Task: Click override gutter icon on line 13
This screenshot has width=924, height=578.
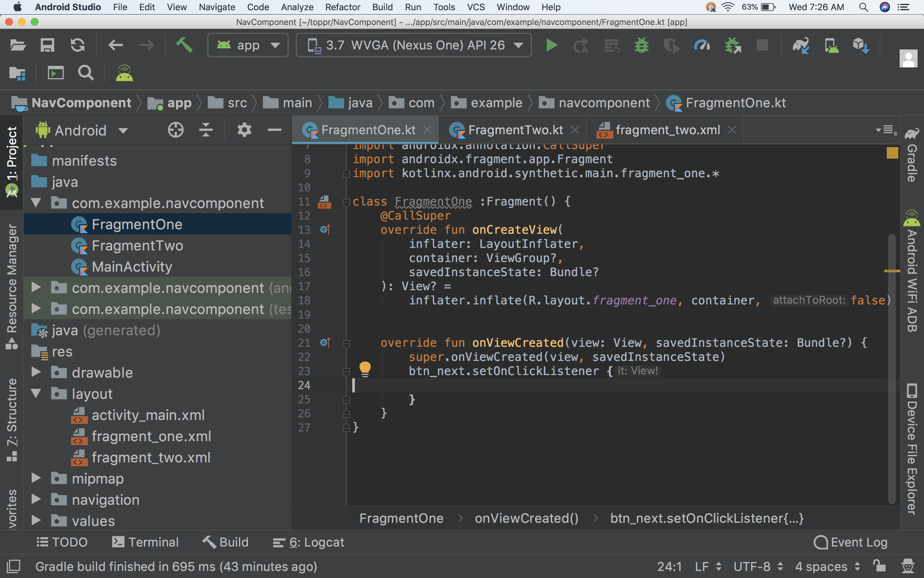Action: [325, 229]
